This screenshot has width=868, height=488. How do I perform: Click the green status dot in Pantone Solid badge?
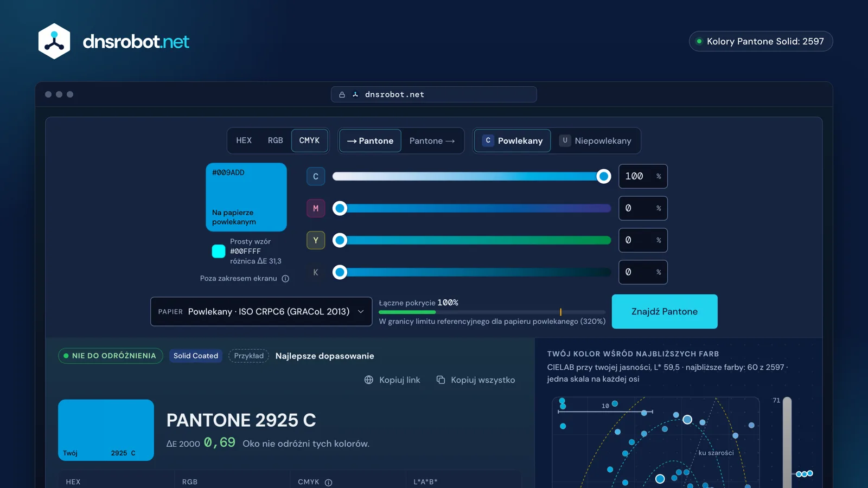(699, 41)
